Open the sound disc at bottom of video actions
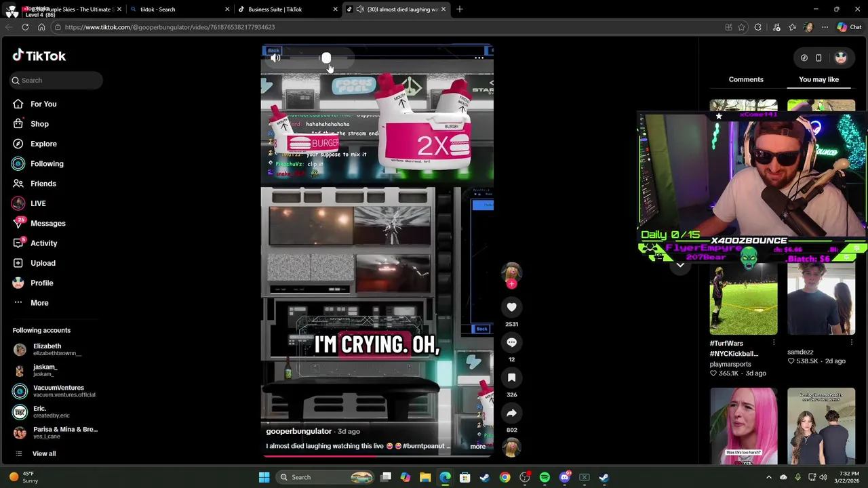Screen dimensions: 868x488 pos(511,447)
